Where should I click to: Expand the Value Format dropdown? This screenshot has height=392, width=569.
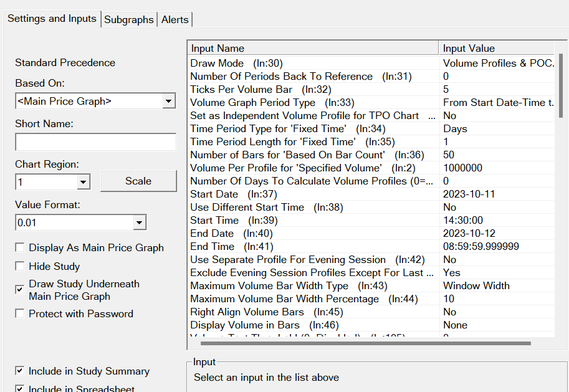[139, 222]
